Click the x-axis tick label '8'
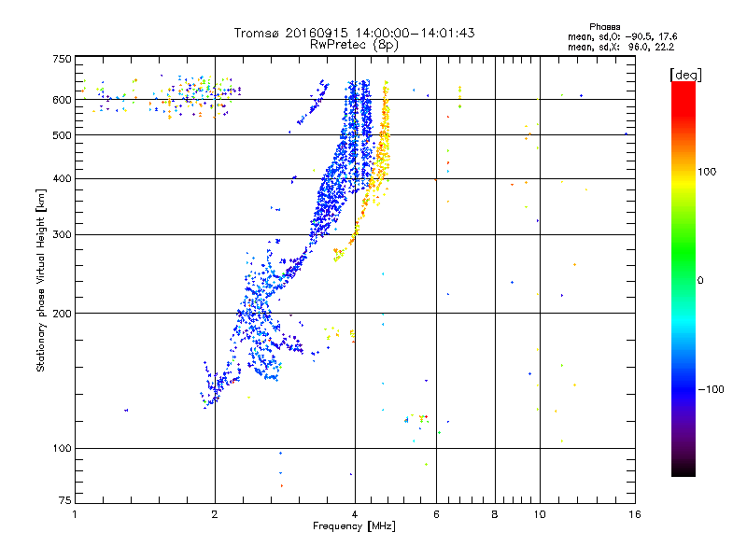 point(495,514)
